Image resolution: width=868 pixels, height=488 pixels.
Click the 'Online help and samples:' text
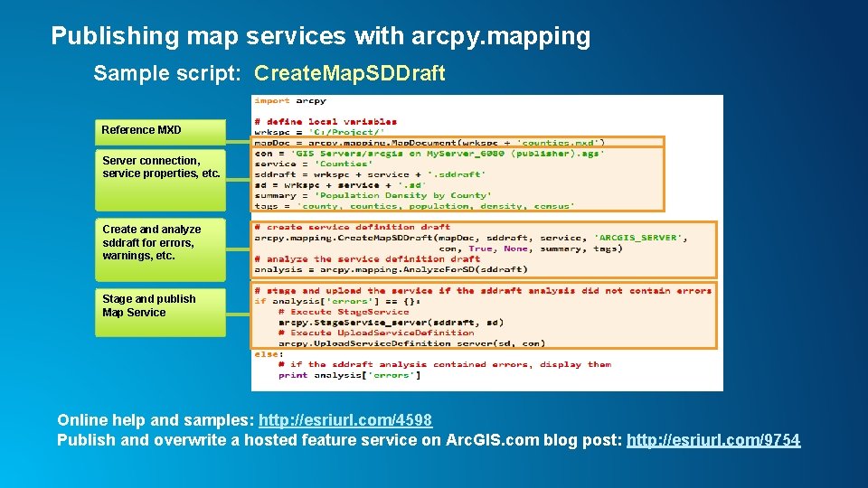[x=156, y=420]
